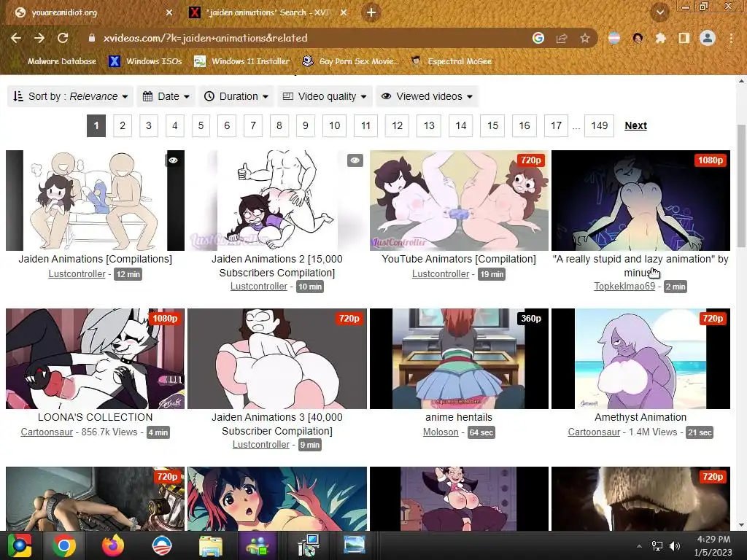This screenshot has width=747, height=560.
Task: Close the youareanidiot.org tab
Action: click(x=169, y=13)
